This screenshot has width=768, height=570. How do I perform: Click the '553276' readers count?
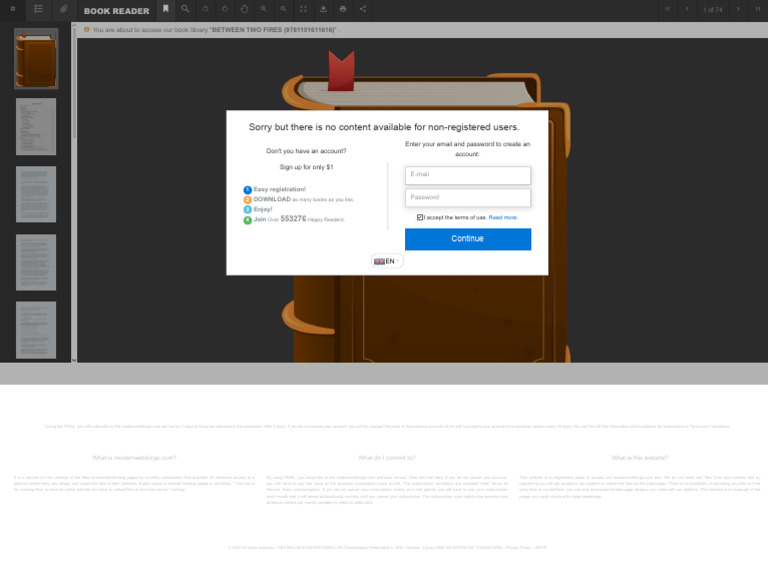(x=293, y=218)
